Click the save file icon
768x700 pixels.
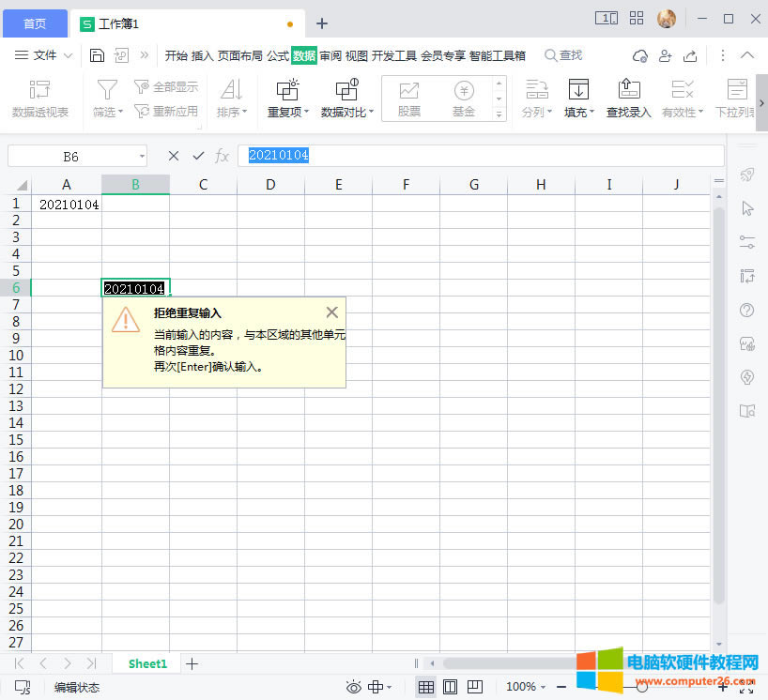click(97, 55)
